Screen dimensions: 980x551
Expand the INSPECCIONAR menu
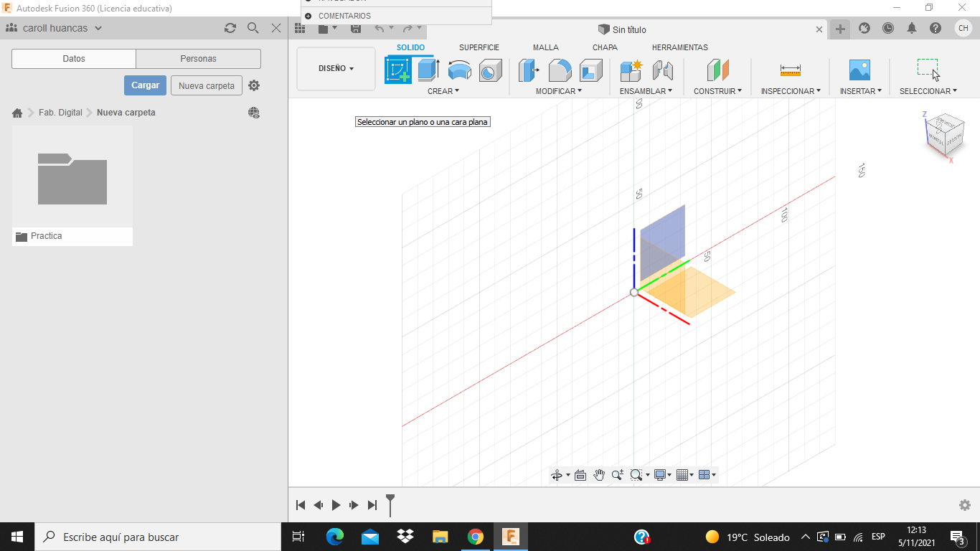click(791, 91)
